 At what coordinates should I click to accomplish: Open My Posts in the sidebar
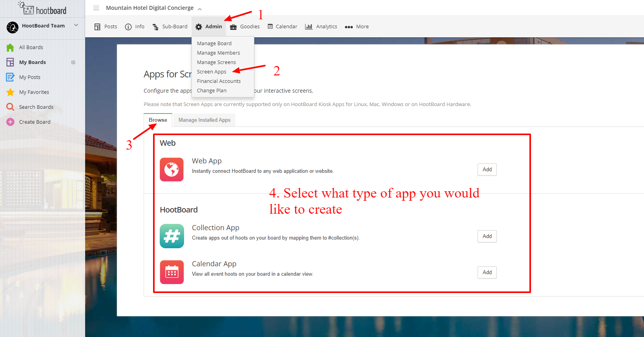pos(30,77)
